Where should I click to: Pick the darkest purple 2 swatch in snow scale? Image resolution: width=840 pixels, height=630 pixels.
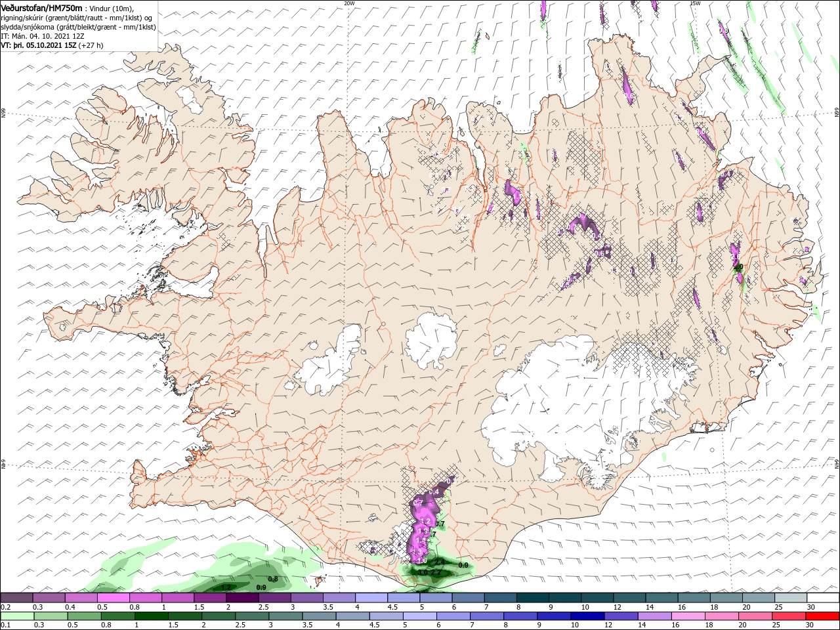coord(242,598)
